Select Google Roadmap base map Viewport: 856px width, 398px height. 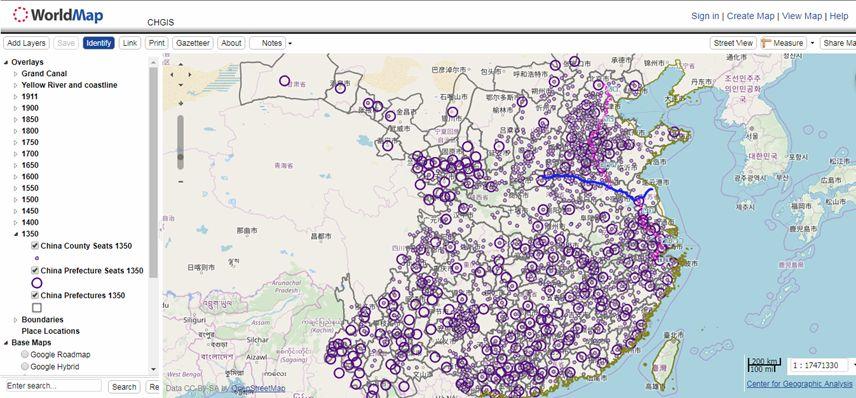coord(25,354)
